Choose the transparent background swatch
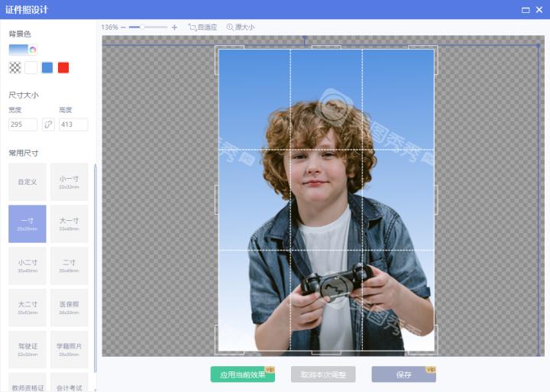Image resolution: width=550 pixels, height=392 pixels. tap(15, 68)
